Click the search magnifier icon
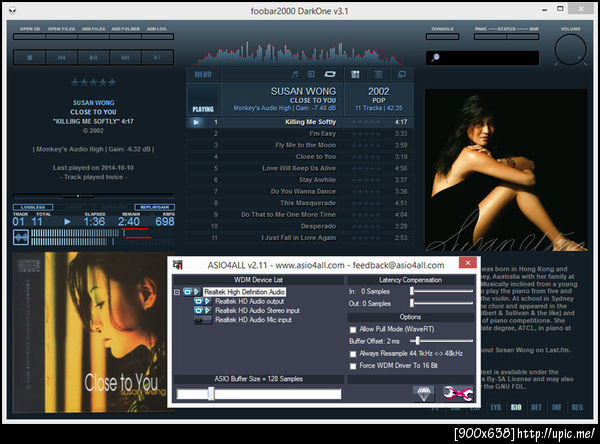 [435, 58]
